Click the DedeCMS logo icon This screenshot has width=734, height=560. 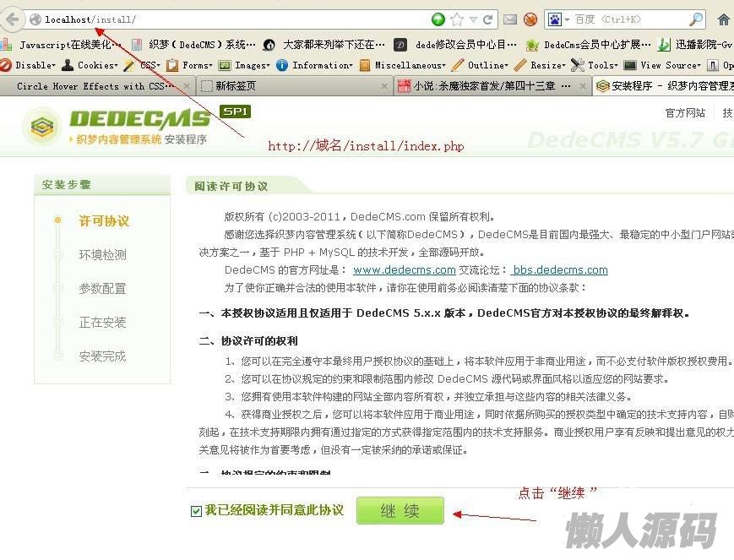pyautogui.click(x=42, y=126)
